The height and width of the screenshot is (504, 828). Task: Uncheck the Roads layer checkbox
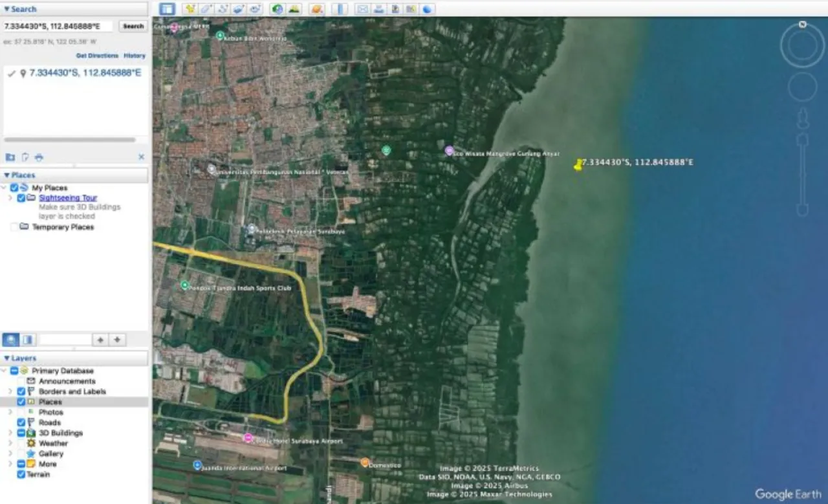tap(21, 422)
